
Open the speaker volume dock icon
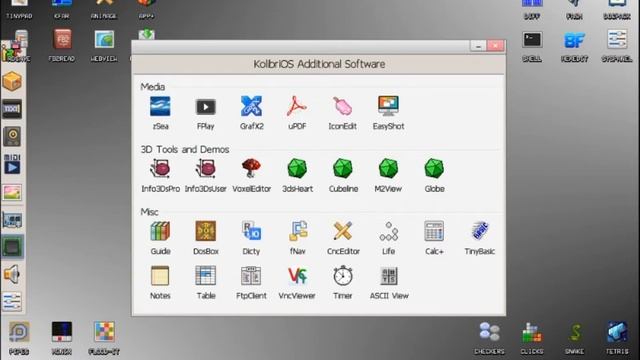[12, 274]
